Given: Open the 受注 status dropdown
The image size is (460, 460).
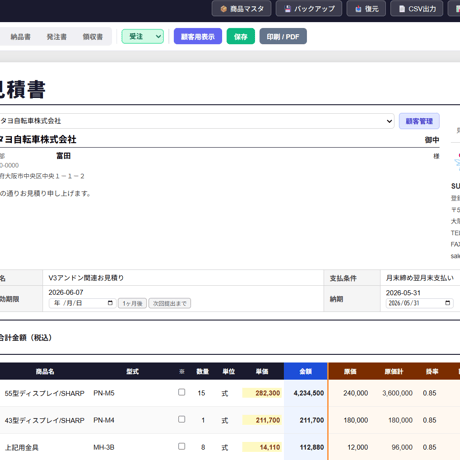Looking at the screenshot, I should 143,36.
